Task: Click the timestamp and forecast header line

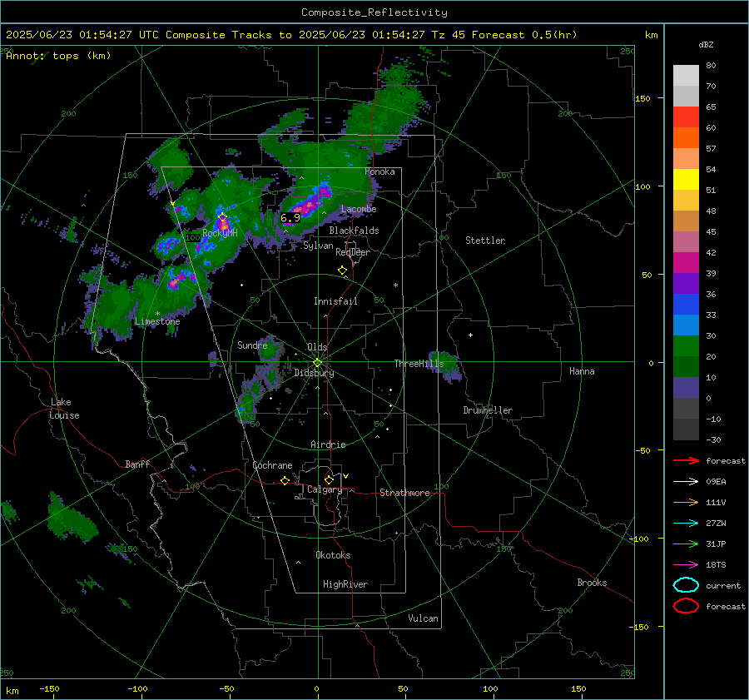Action: click(x=291, y=35)
